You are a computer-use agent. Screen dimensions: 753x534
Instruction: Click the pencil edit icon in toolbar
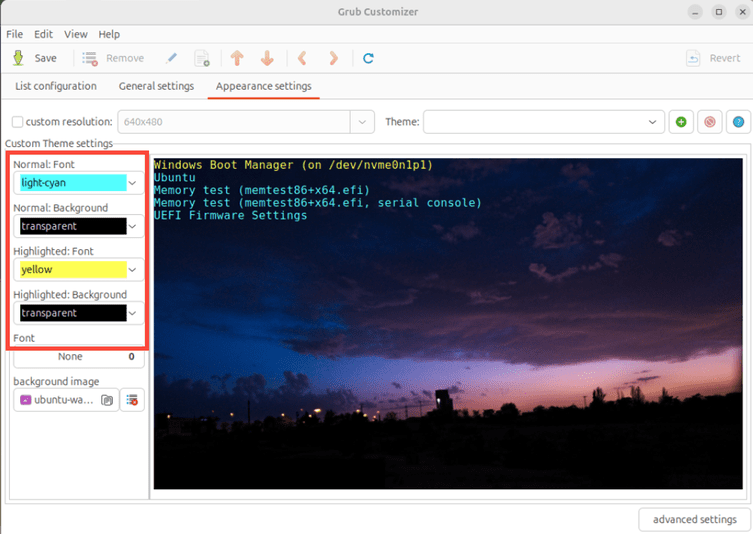tap(171, 58)
